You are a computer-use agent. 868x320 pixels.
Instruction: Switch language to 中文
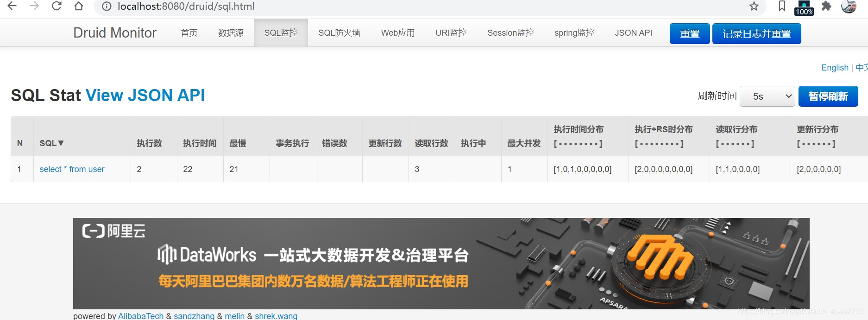click(862, 68)
